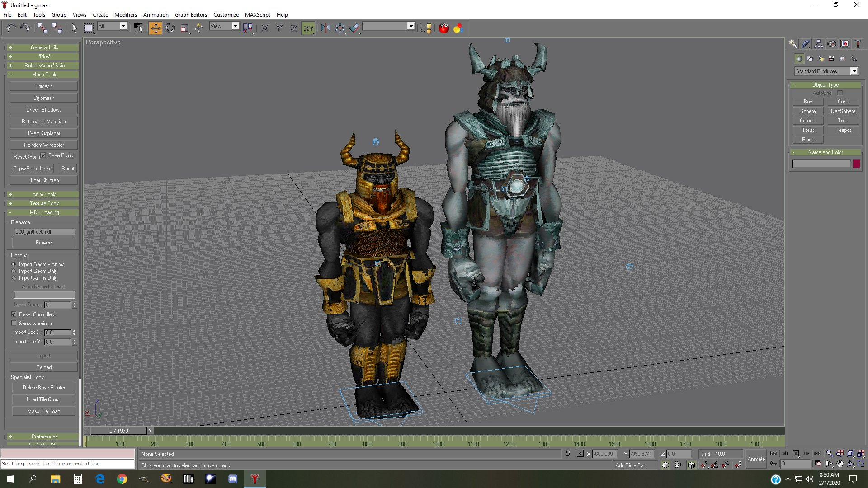Viewport: 868px width, 488px height.
Task: Activate the Select and Scale tool
Action: [x=184, y=28]
